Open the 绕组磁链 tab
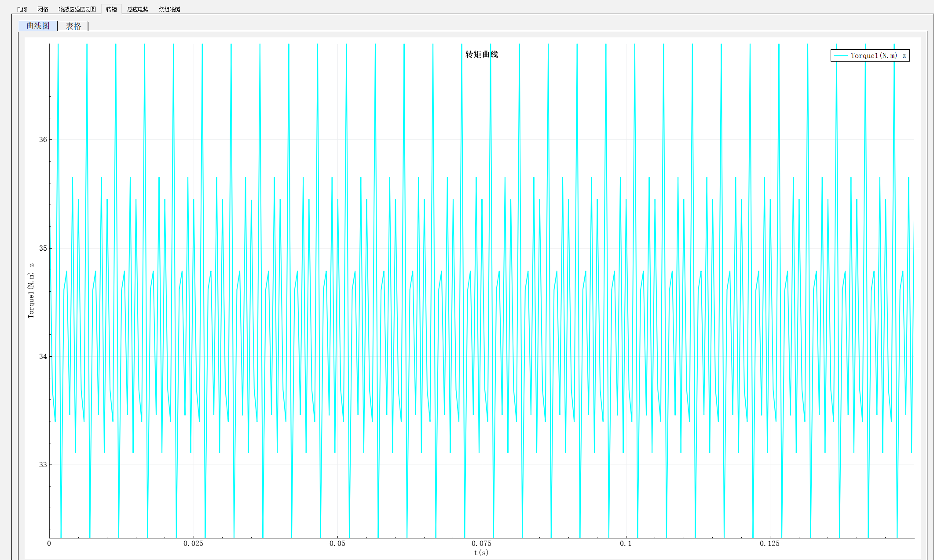Screen dimensions: 934x560 pos(169,9)
